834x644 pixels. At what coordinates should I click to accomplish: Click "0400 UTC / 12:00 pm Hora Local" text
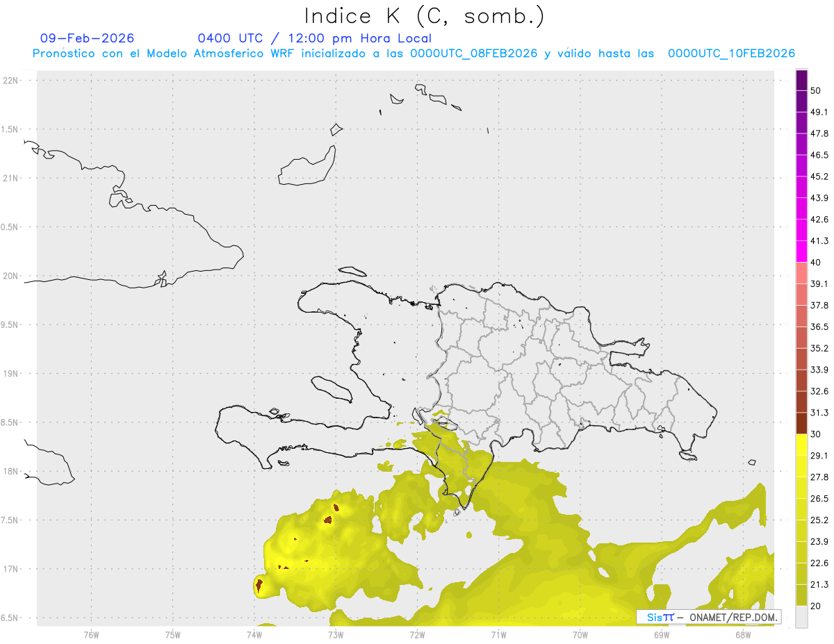click(x=314, y=38)
